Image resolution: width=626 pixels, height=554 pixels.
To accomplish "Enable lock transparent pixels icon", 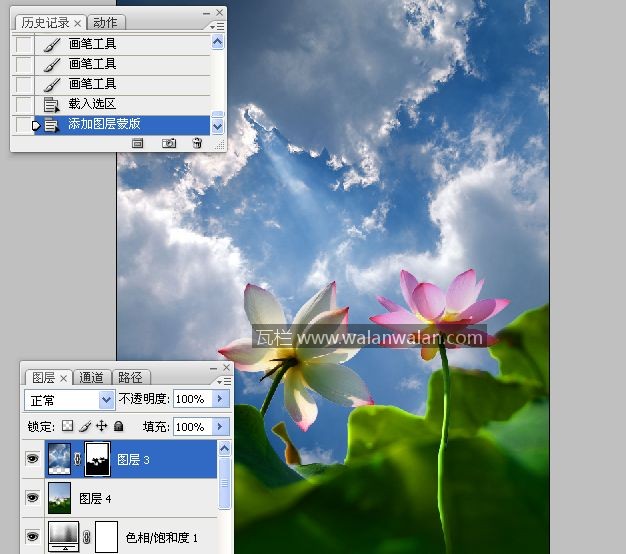I will 68,426.
